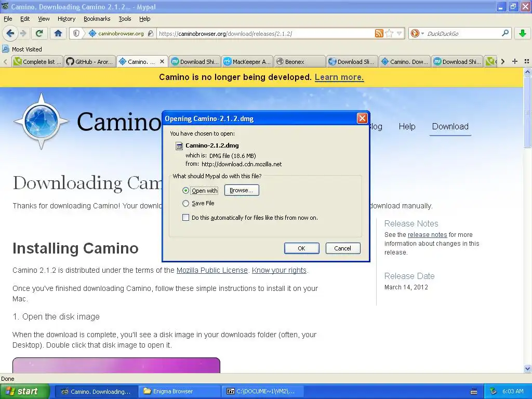Open the Mozilla Public License link
Viewport: 532px width, 399px height.
click(x=212, y=270)
